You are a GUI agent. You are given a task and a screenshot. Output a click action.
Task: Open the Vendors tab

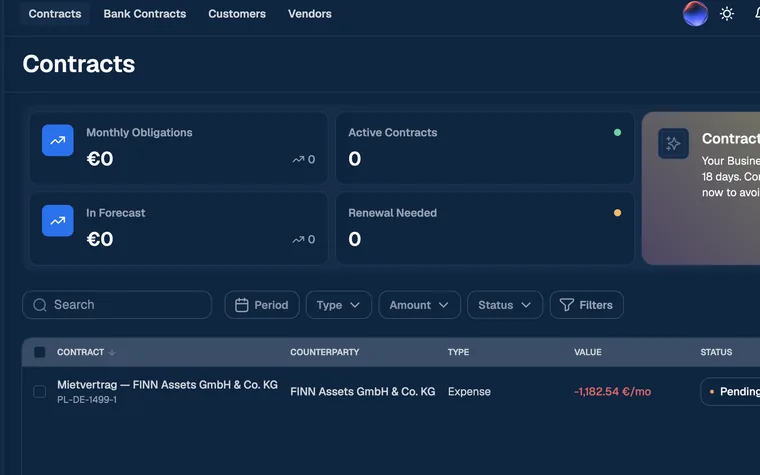(x=310, y=14)
